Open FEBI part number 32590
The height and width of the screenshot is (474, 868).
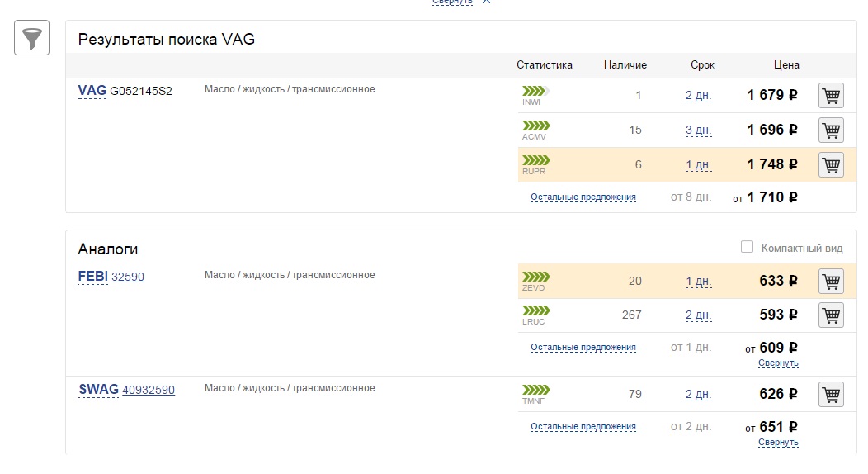click(127, 277)
